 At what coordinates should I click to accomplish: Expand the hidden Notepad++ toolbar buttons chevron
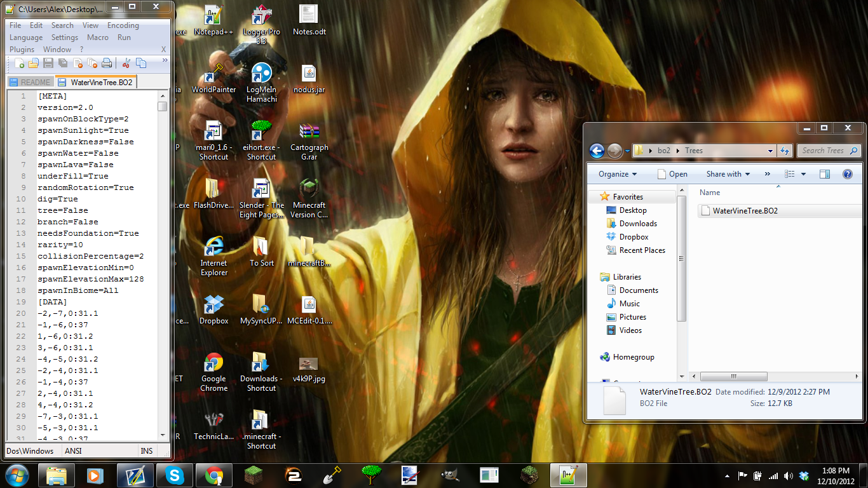165,60
